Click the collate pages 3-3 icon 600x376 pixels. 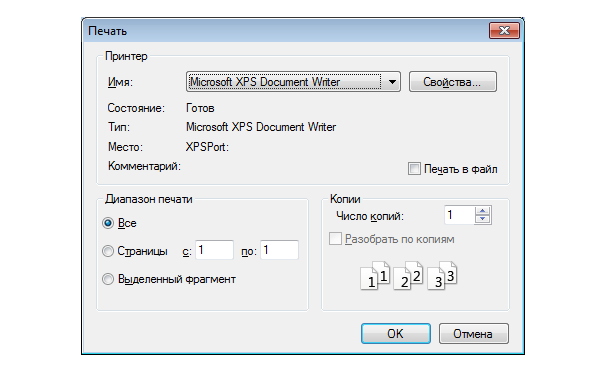pyautogui.click(x=442, y=276)
